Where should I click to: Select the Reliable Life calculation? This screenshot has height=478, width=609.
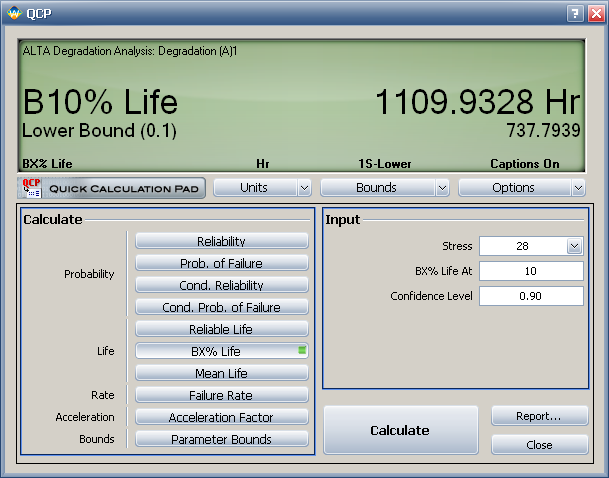pos(221,329)
